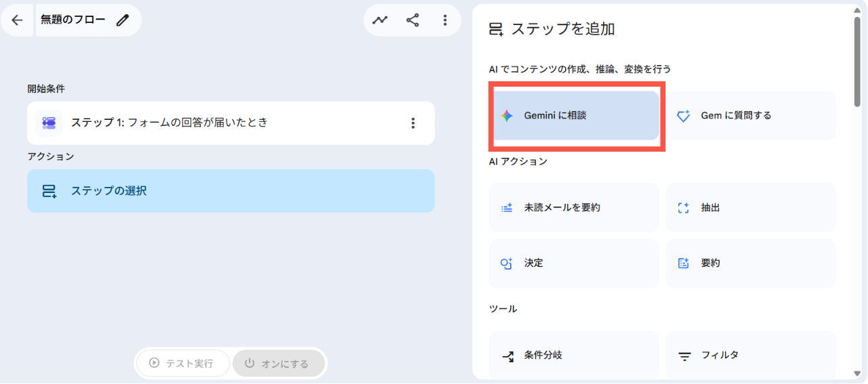Select the 決定 AI action

(574, 263)
